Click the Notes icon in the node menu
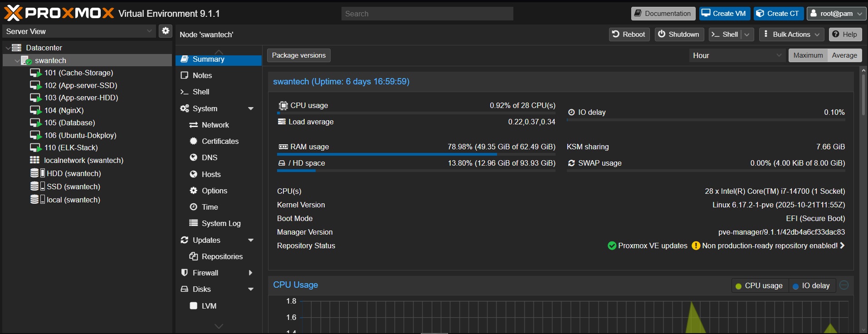The image size is (868, 334). pos(185,75)
